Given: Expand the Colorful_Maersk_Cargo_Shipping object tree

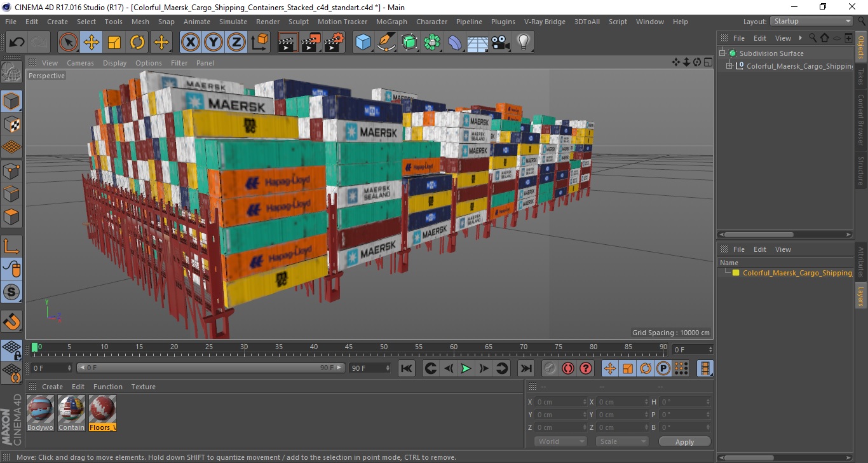Looking at the screenshot, I should point(729,66).
